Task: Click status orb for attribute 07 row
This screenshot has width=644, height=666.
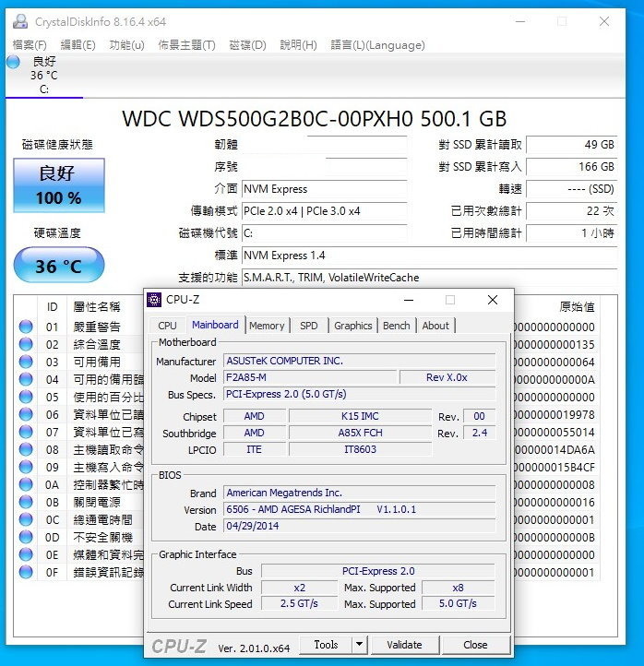Action: tap(26, 432)
